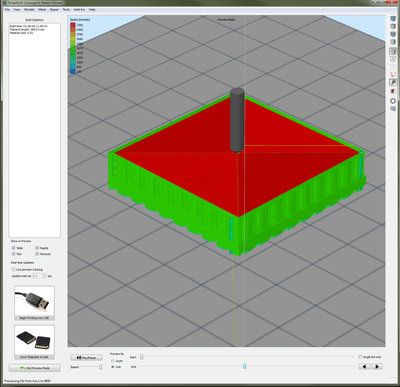Click the Play/Pause button
Viewport: 400px width, 387px height.
(x=86, y=357)
